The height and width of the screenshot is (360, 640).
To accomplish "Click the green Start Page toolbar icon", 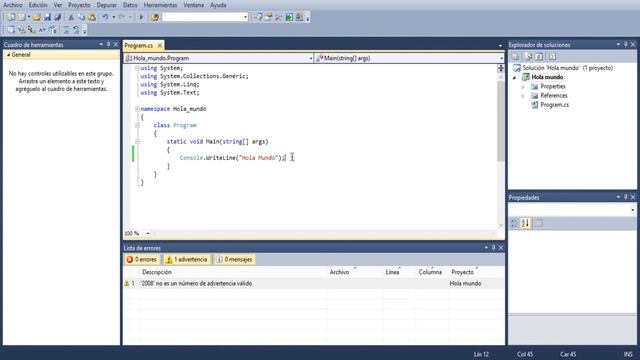I will coord(289,17).
